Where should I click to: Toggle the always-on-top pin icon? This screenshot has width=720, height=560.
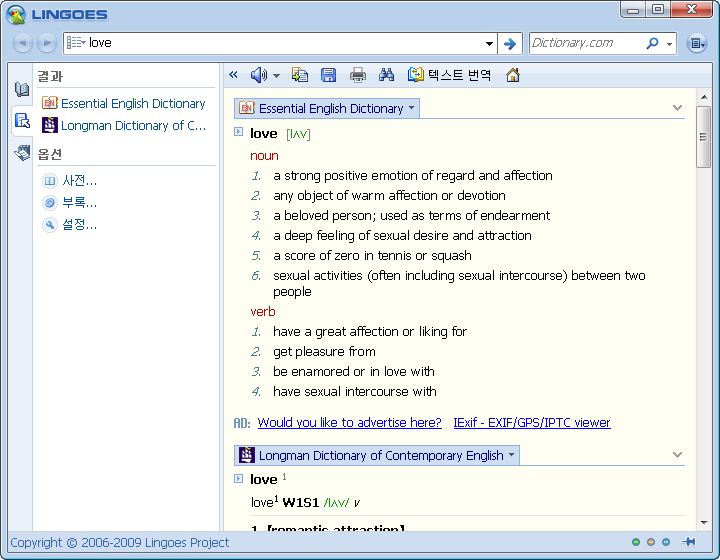point(689,542)
